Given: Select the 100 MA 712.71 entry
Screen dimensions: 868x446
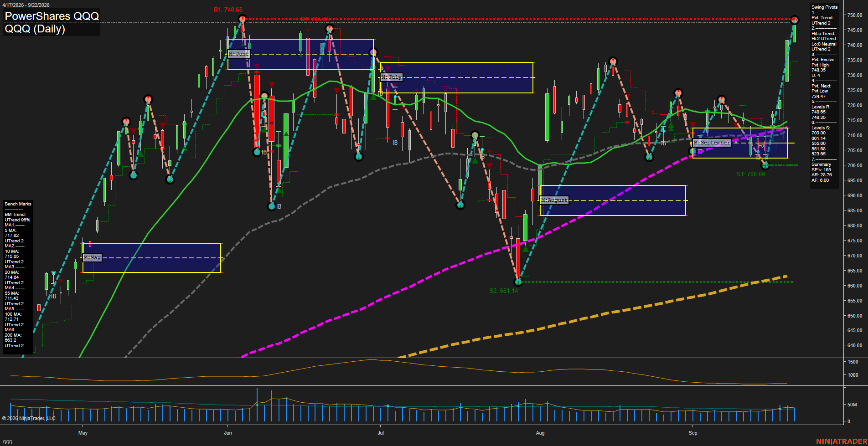Looking at the screenshot, I should [13, 317].
